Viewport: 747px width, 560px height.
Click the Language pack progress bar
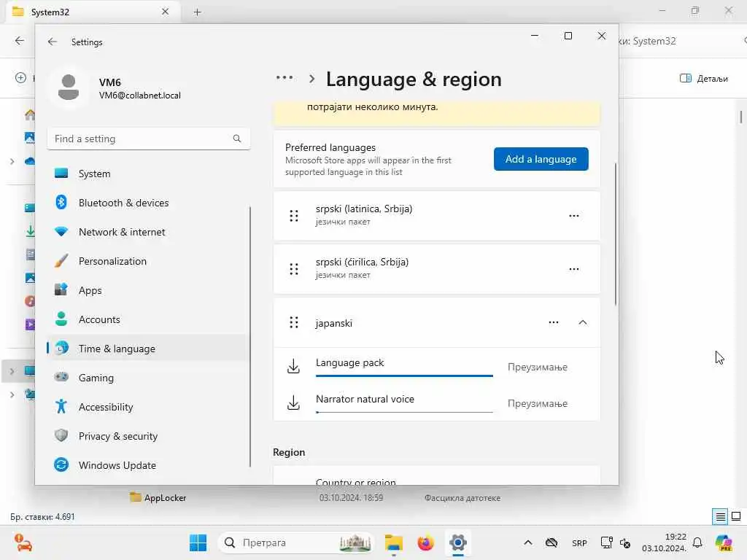click(404, 376)
